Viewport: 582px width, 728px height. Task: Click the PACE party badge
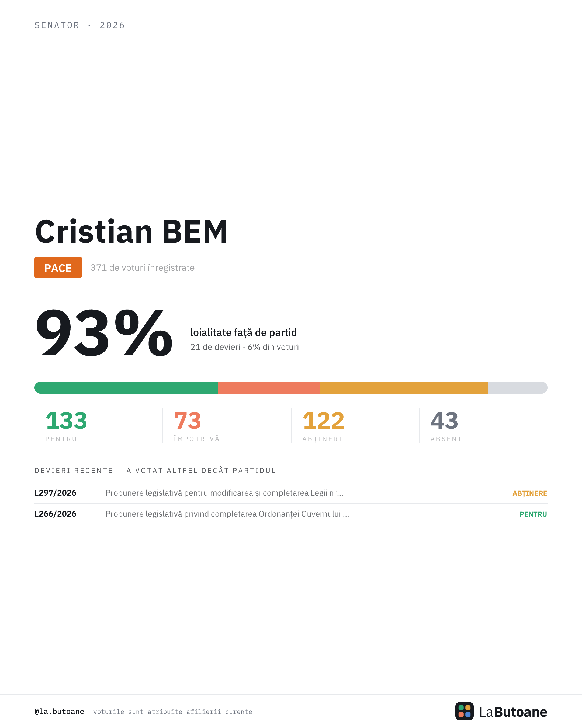point(58,267)
